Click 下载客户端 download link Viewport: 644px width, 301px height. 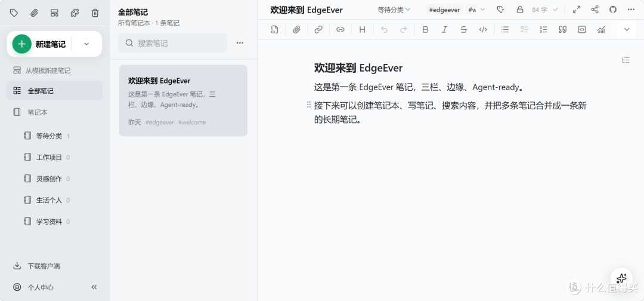(x=37, y=266)
